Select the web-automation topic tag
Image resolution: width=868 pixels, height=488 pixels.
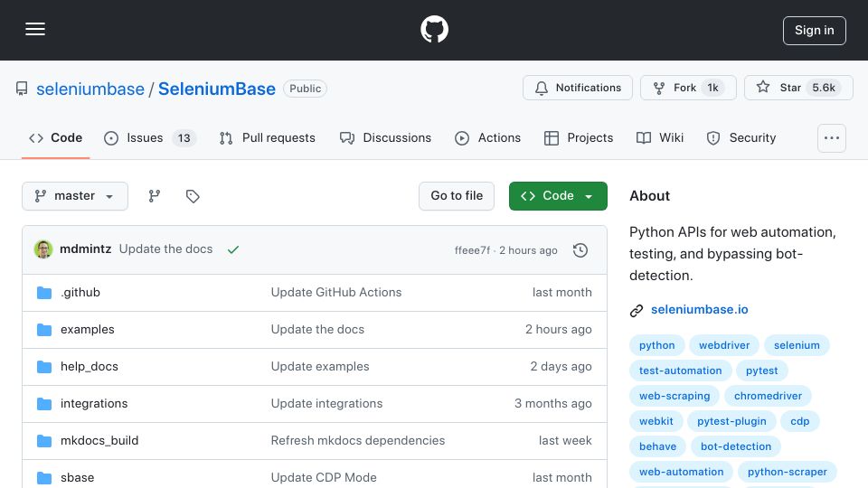click(x=682, y=472)
